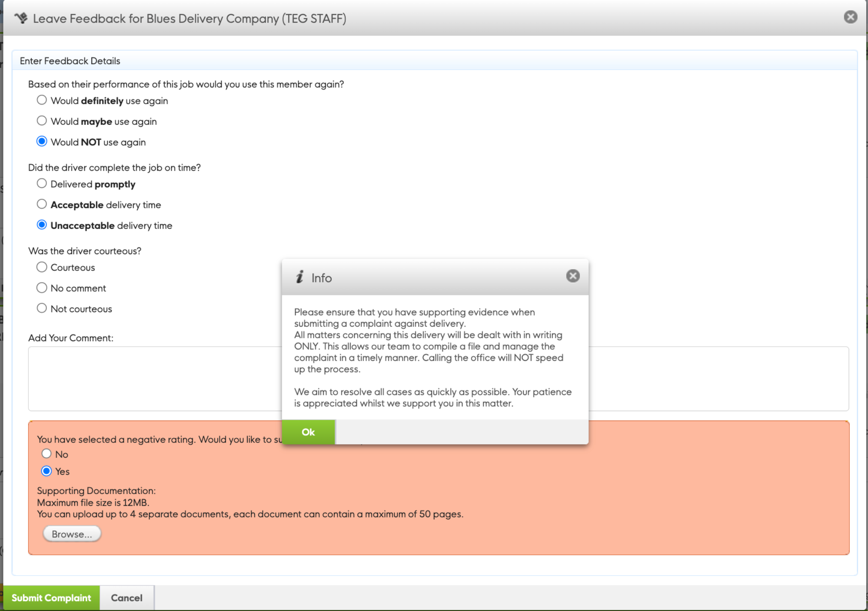This screenshot has width=868, height=611.
Task: Cancel the feedback form
Action: (x=126, y=598)
